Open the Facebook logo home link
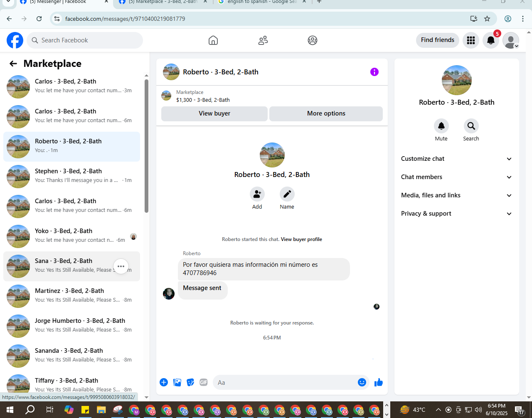This screenshot has width=532, height=418. [x=15, y=40]
